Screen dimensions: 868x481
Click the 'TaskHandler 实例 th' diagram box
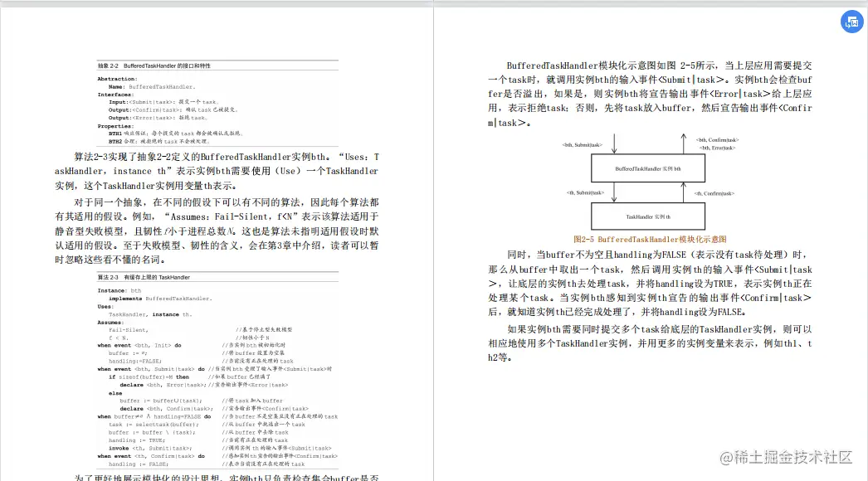pos(648,216)
